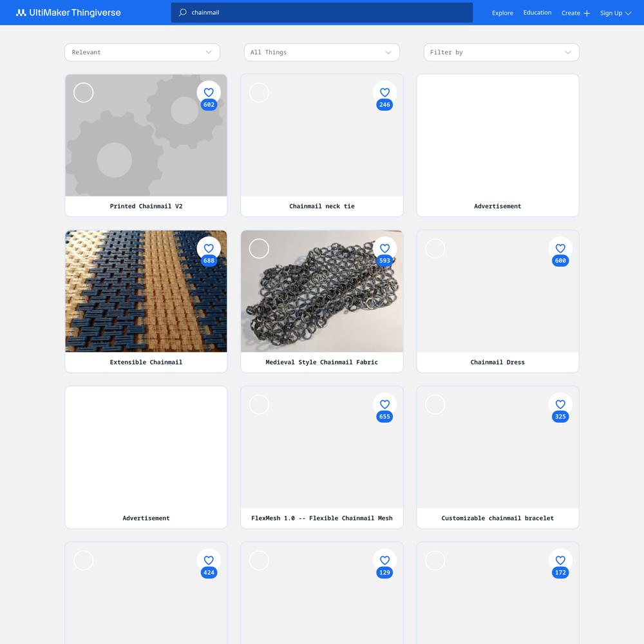Viewport: 644px width, 644px height.
Task: Open the Explore menu item
Action: tap(502, 13)
